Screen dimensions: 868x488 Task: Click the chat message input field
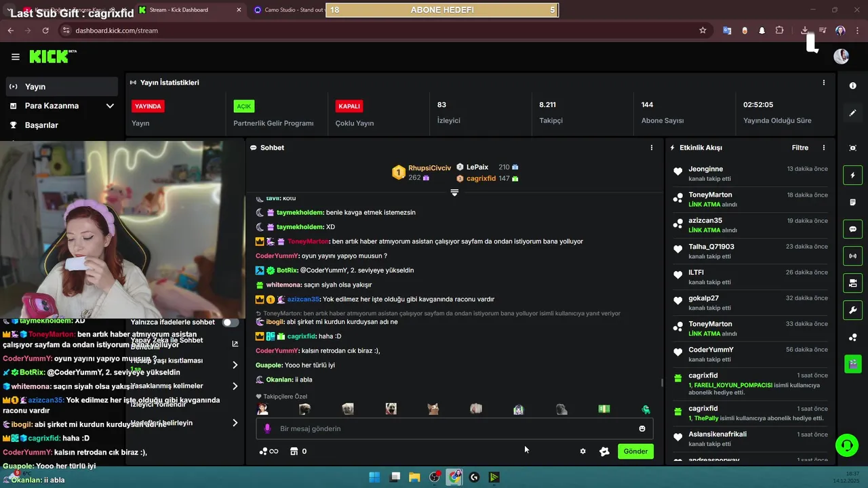[x=454, y=428]
